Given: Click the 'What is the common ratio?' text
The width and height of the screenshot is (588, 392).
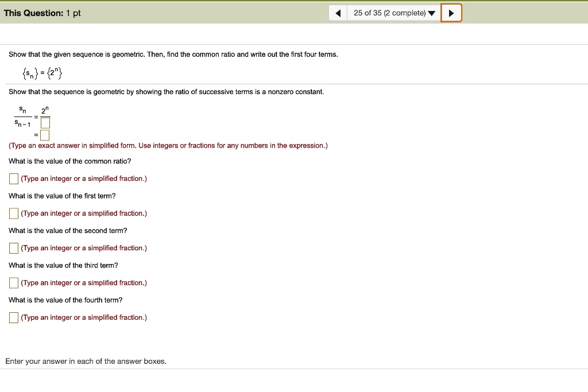Looking at the screenshot, I should point(69,161).
